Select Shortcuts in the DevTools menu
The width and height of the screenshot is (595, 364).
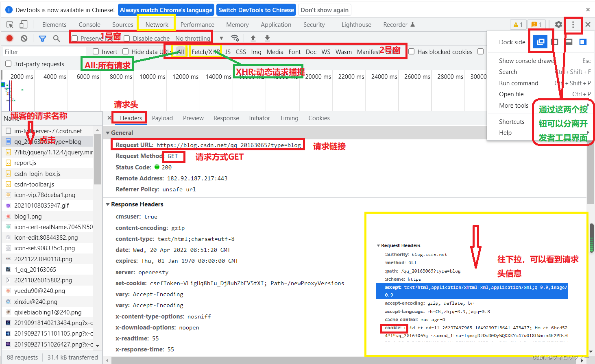(x=512, y=121)
